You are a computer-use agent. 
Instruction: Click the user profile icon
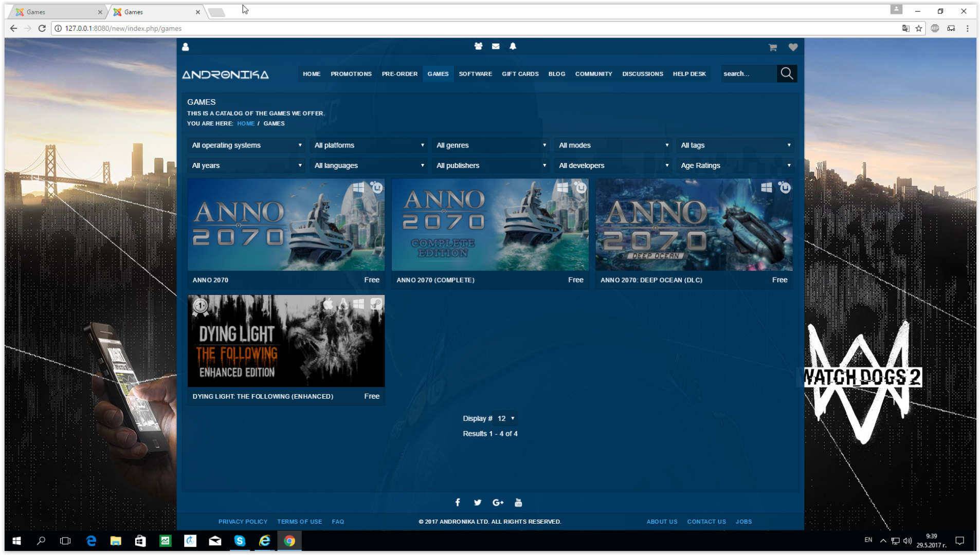pyautogui.click(x=186, y=47)
